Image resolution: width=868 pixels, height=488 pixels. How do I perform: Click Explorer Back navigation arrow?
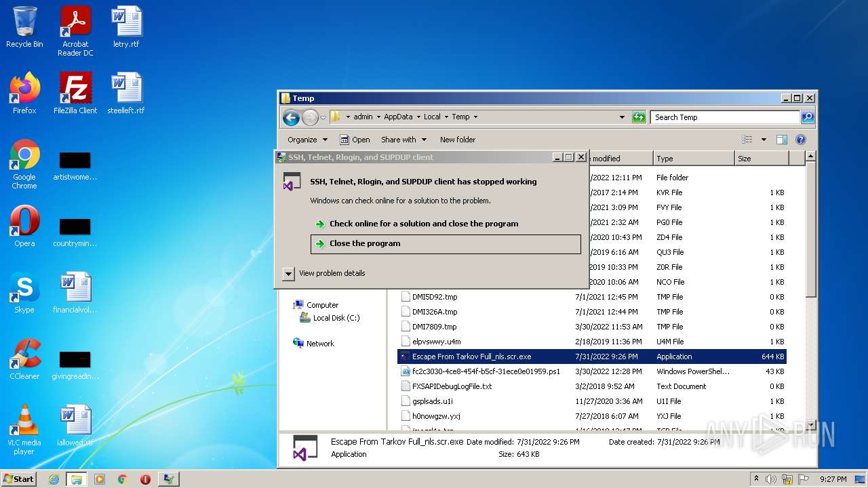[291, 117]
